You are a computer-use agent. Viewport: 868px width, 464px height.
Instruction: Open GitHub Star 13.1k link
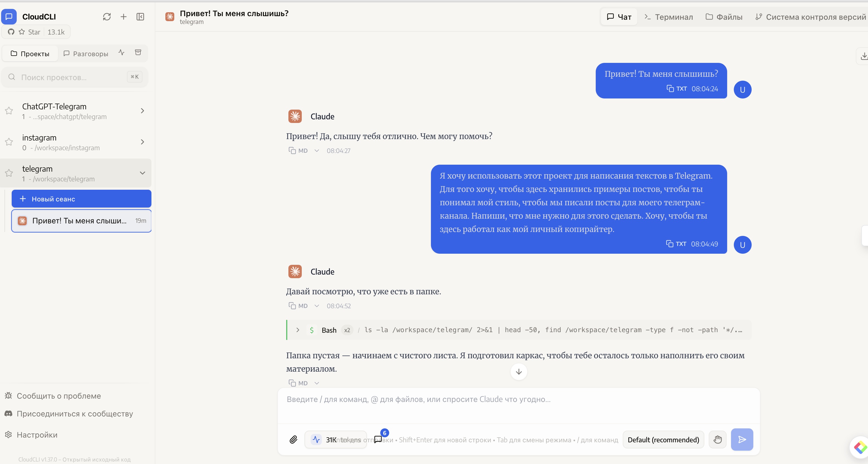tap(36, 32)
